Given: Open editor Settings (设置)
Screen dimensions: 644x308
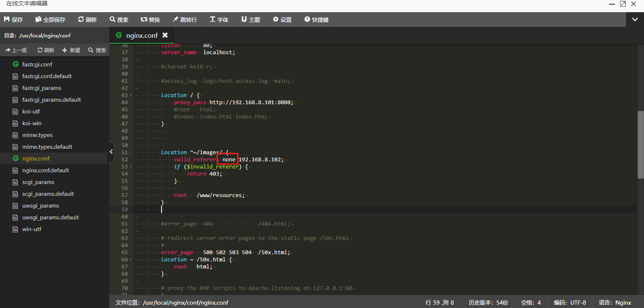Looking at the screenshot, I should point(282,20).
